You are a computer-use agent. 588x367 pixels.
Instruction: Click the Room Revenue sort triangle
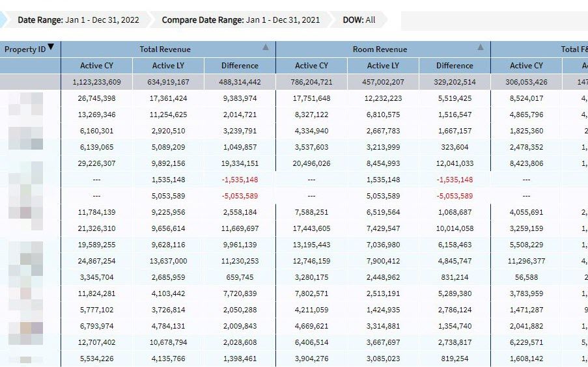point(480,48)
